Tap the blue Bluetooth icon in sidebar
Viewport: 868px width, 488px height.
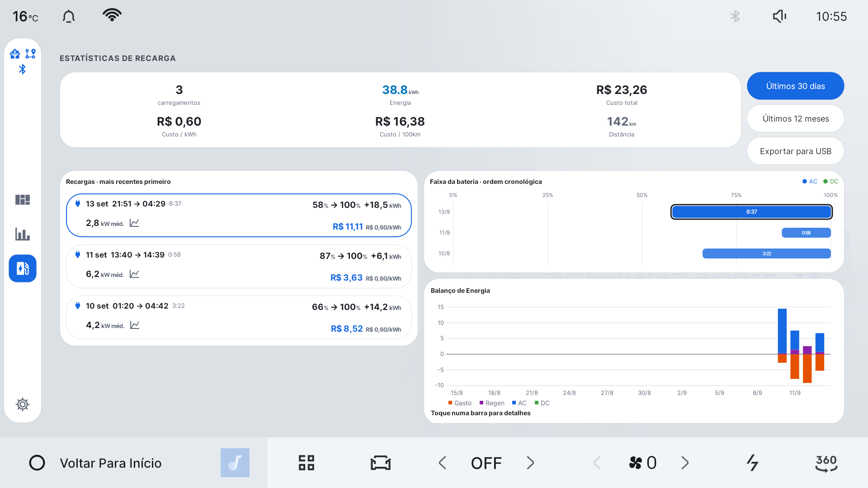point(22,69)
